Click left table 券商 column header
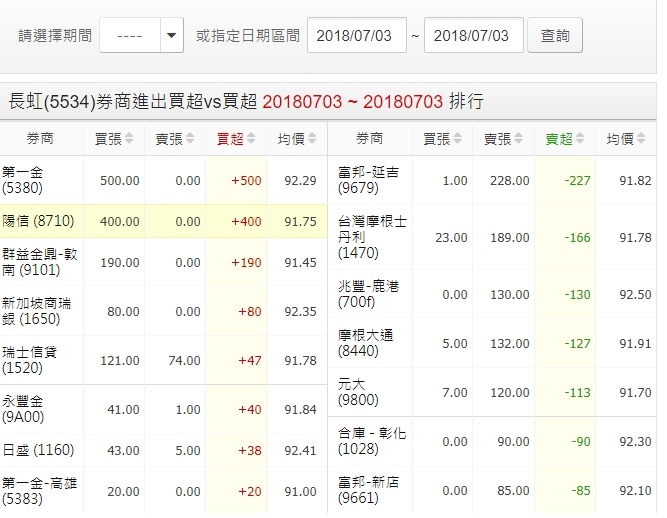 coord(40,139)
